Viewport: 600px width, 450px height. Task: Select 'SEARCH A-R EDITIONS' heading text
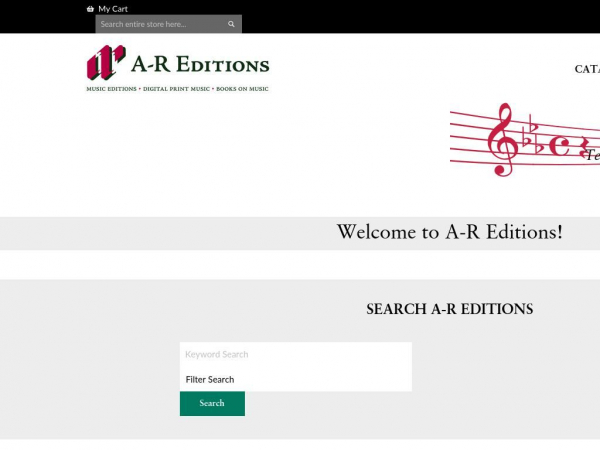(450, 309)
